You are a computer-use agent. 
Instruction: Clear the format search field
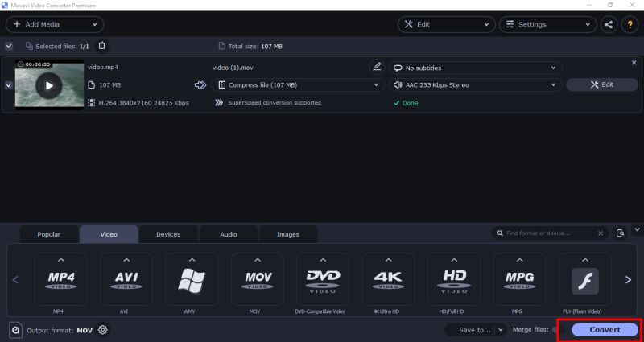(601, 233)
